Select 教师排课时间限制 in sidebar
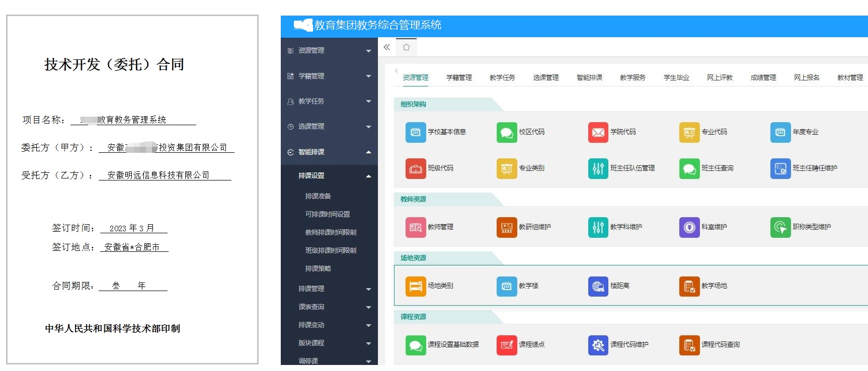The height and width of the screenshot is (371, 868). [x=331, y=232]
